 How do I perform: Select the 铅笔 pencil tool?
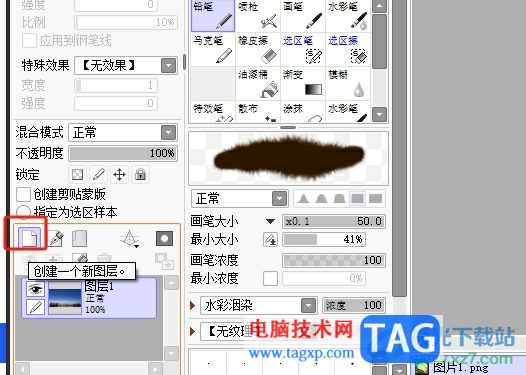(x=213, y=16)
